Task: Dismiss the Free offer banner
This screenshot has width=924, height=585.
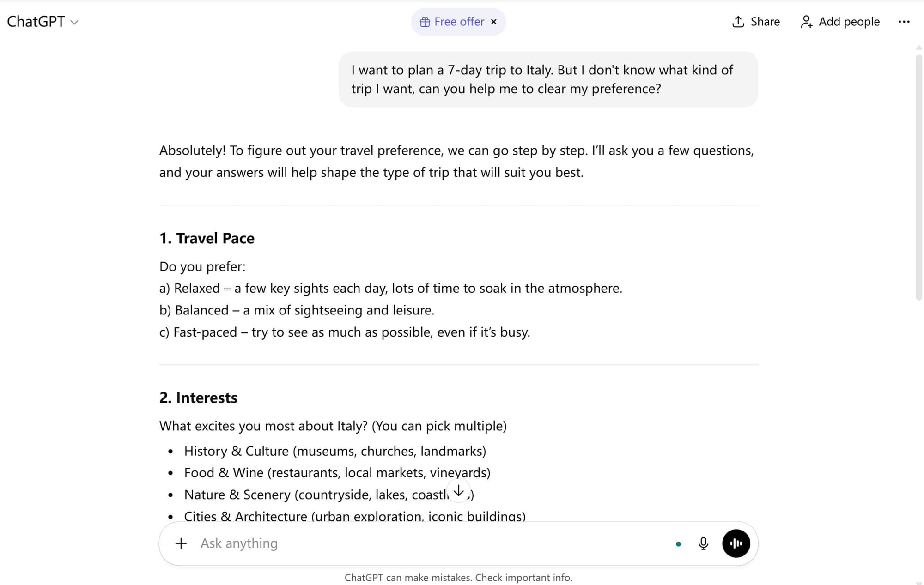Action: pos(494,22)
